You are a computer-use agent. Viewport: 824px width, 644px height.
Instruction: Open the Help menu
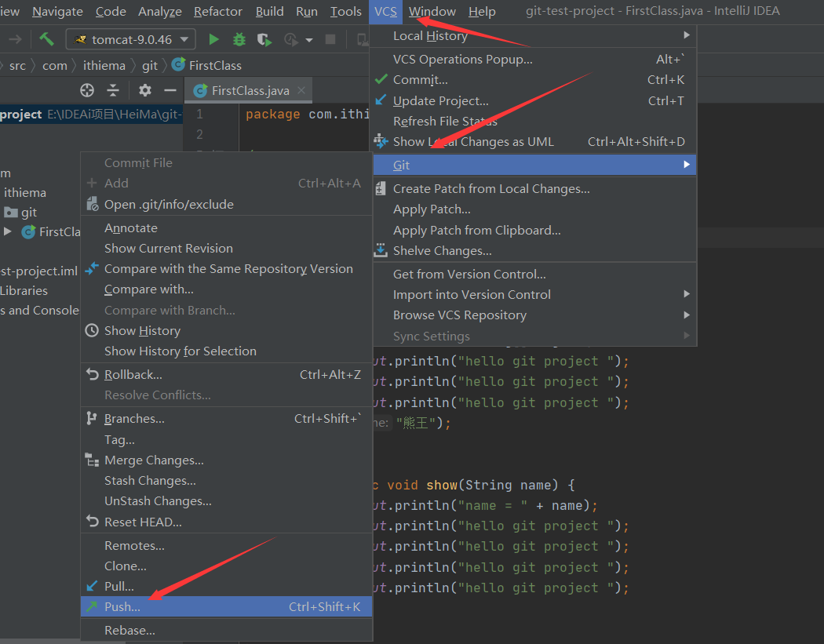482,12
